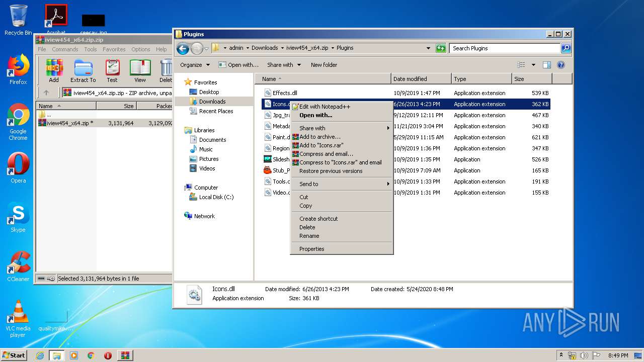Click the WinRAR Extract To icon

[83, 70]
